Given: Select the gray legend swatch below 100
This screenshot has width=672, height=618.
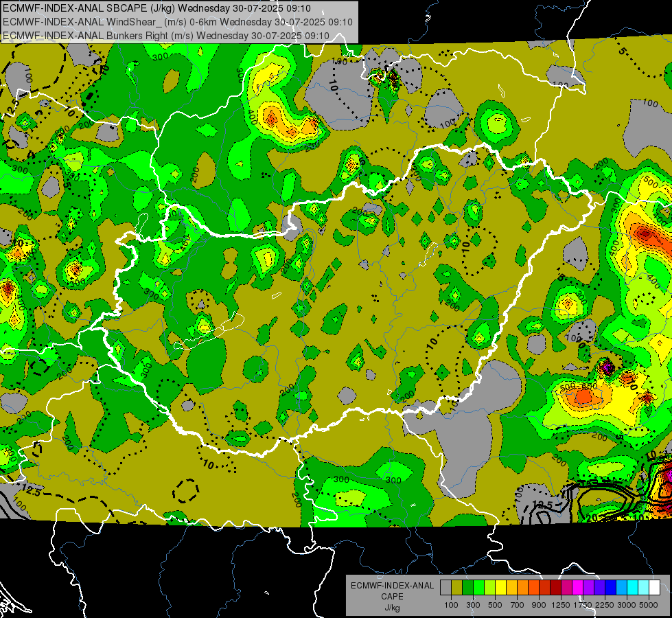Looking at the screenshot, I should 445,588.
